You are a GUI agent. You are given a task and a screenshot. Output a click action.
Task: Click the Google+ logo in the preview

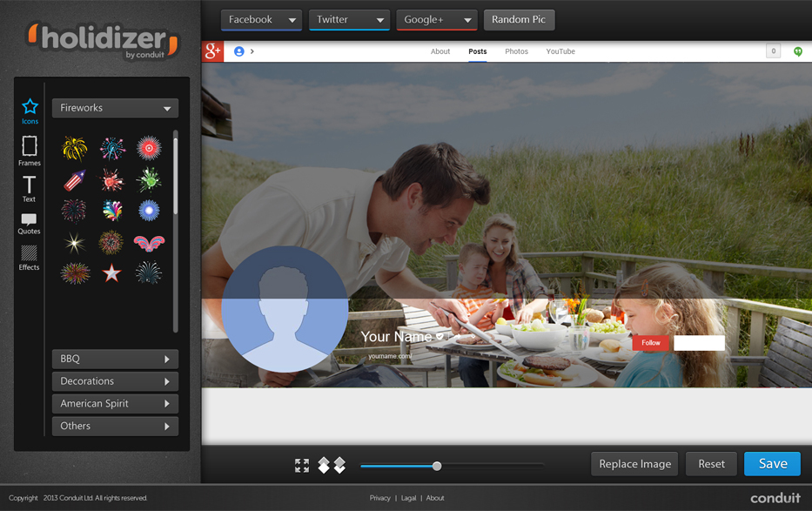click(x=212, y=51)
